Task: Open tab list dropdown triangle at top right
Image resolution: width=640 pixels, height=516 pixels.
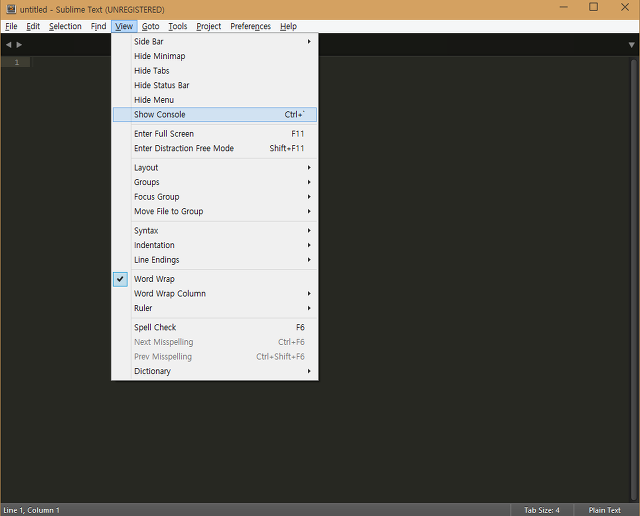Action: (631, 45)
